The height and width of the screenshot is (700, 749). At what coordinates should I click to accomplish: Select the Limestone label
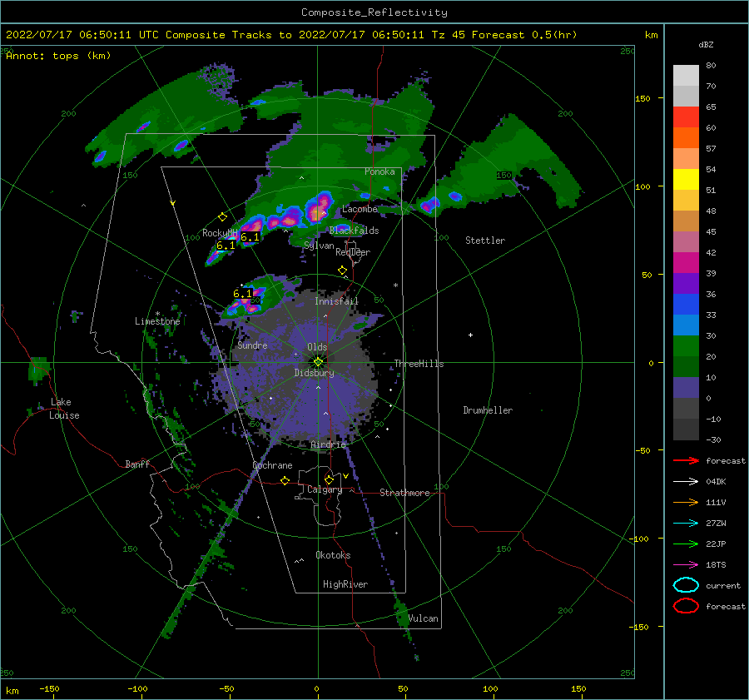click(x=157, y=321)
